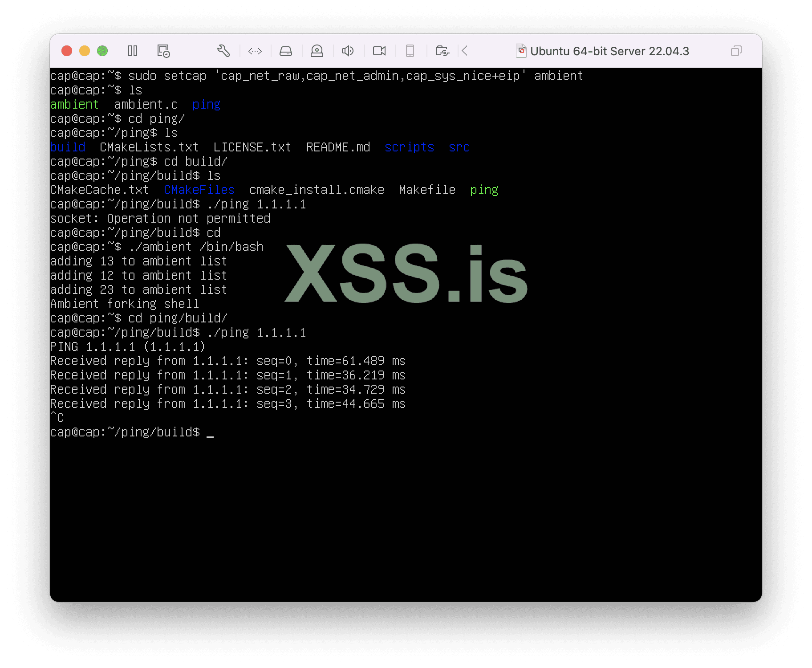
Task: Click the reply line with seq=3
Action: (228, 404)
